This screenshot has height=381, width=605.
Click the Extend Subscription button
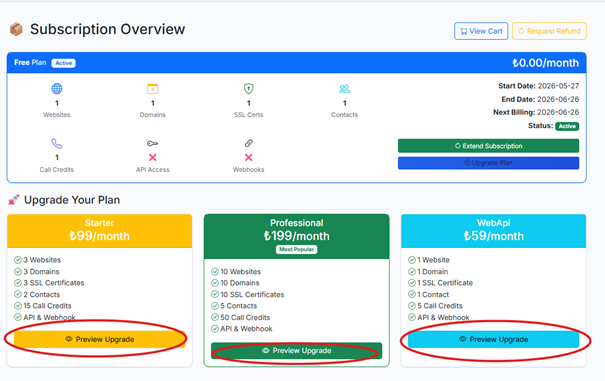point(488,146)
